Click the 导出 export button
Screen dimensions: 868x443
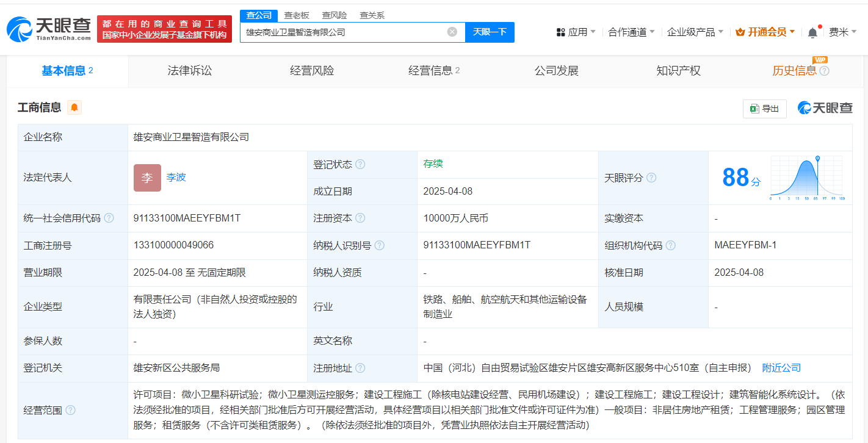[765, 109]
